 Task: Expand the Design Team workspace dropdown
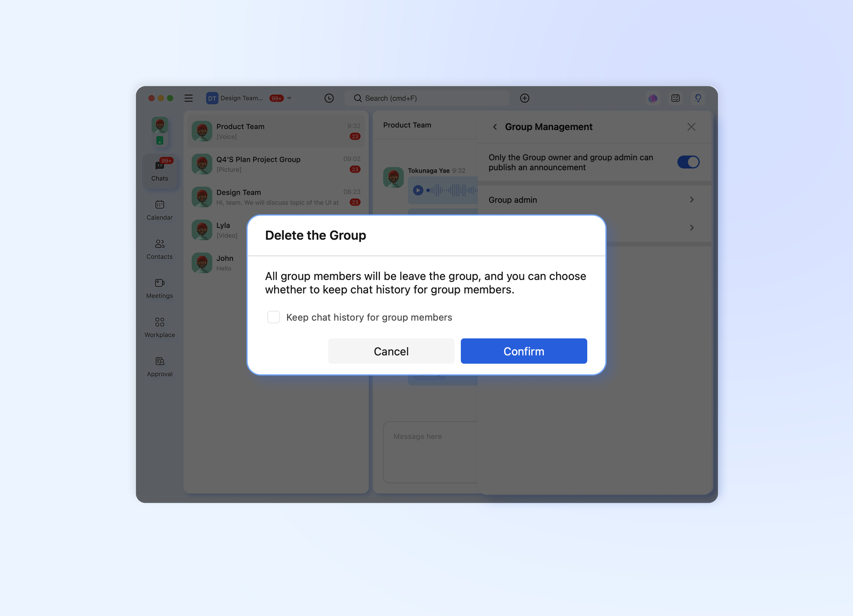click(289, 98)
